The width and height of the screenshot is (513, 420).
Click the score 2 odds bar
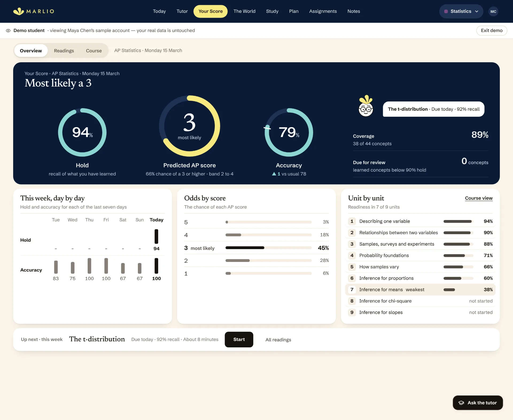[x=269, y=261]
